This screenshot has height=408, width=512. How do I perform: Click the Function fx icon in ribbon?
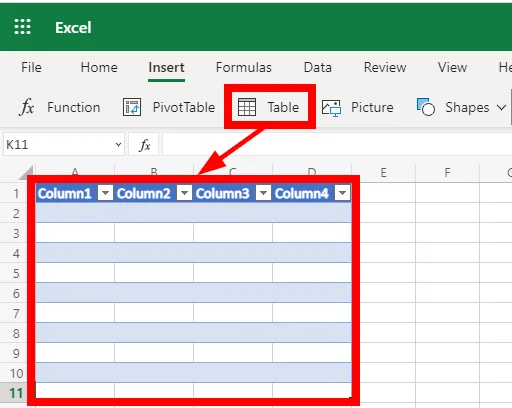point(27,107)
